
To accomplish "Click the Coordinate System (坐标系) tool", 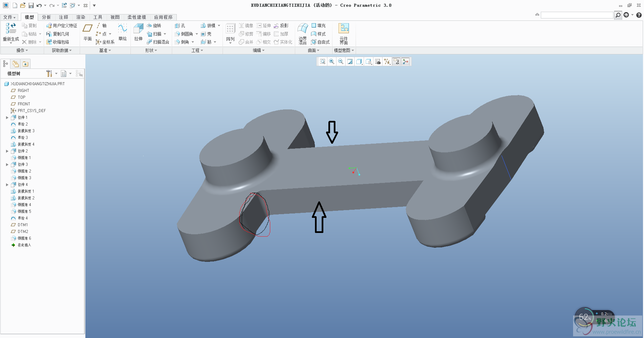I will [x=105, y=42].
